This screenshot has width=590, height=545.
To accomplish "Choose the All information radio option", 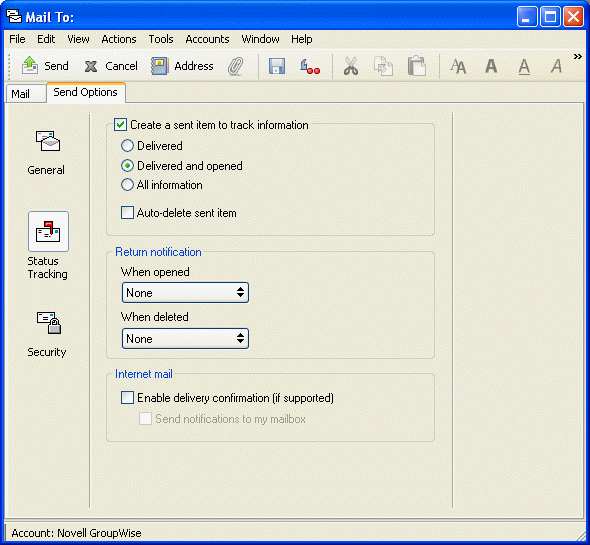I will pos(127,185).
